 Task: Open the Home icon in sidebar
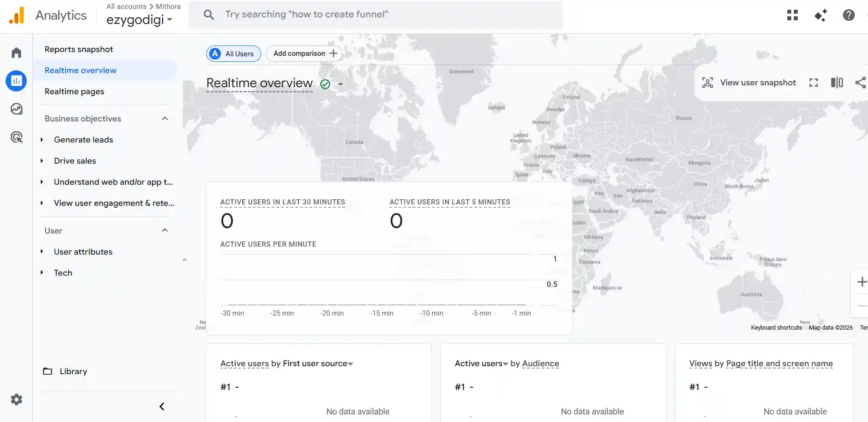click(x=16, y=52)
